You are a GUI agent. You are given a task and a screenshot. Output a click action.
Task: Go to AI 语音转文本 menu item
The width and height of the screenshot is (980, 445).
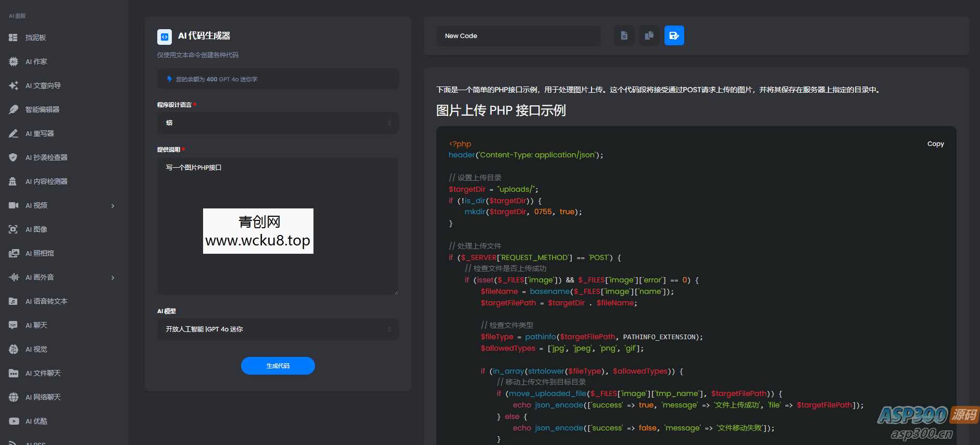tap(46, 301)
